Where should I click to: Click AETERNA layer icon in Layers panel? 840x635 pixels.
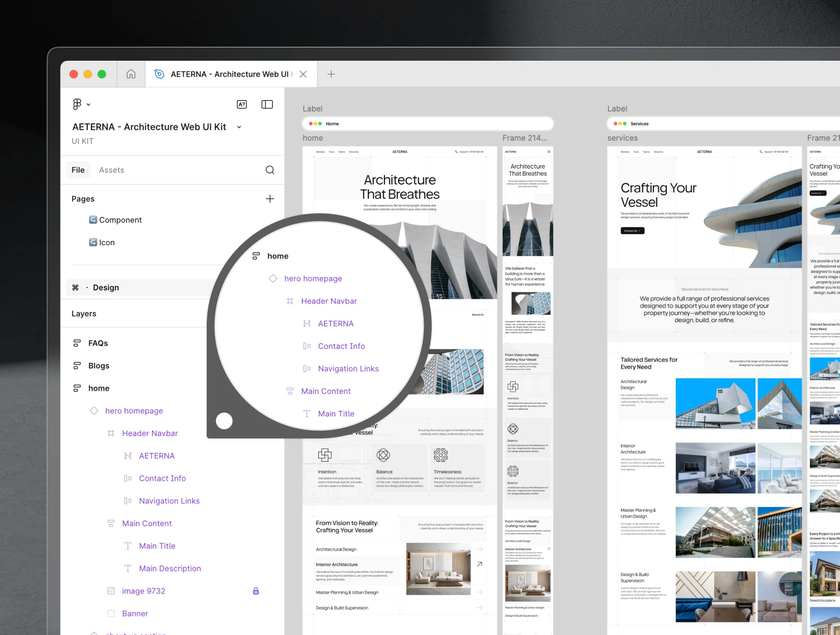(128, 456)
